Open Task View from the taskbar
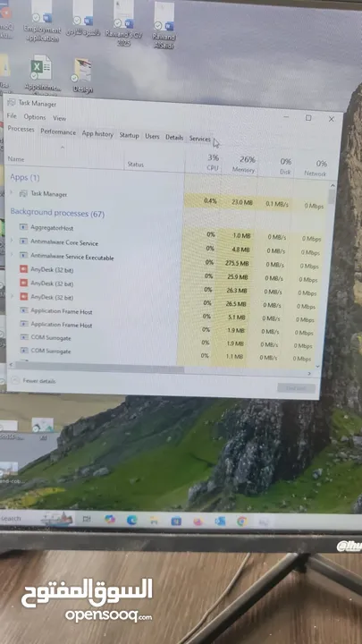This screenshot has width=362, height=644. [87, 519]
